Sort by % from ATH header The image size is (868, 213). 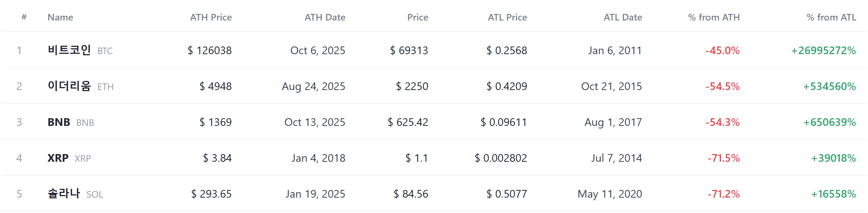pyautogui.click(x=714, y=17)
